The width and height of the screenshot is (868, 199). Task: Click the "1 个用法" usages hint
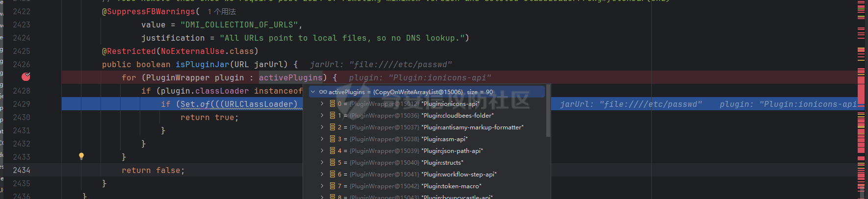(x=222, y=11)
